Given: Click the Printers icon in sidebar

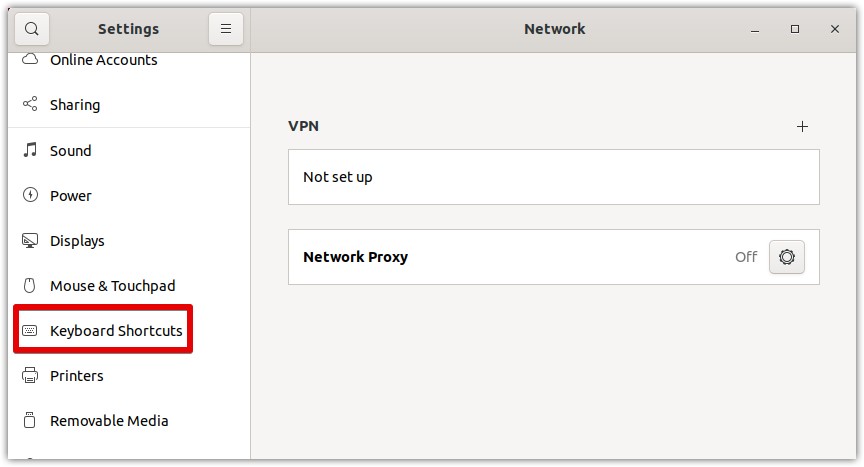Looking at the screenshot, I should 30,376.
